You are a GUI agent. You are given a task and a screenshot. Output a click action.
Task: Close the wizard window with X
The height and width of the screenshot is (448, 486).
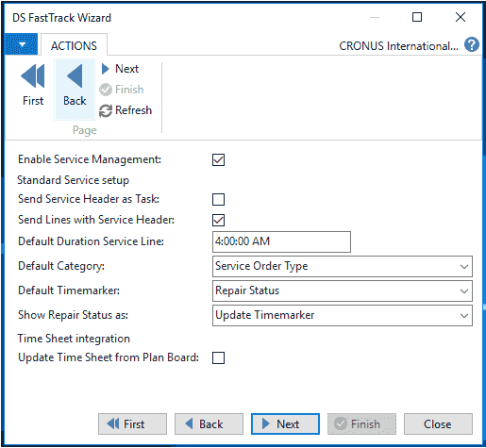pos(461,17)
